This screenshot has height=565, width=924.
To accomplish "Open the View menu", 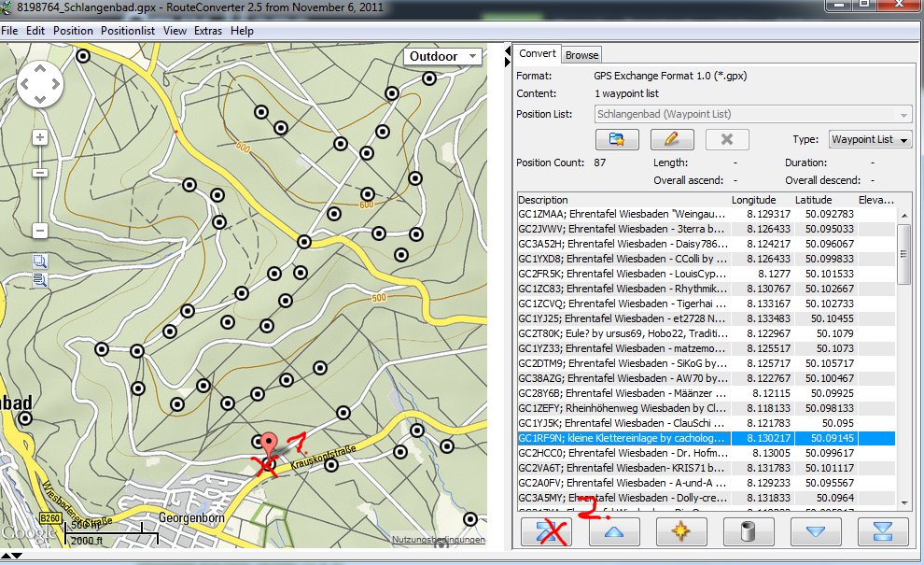I will coord(175,31).
